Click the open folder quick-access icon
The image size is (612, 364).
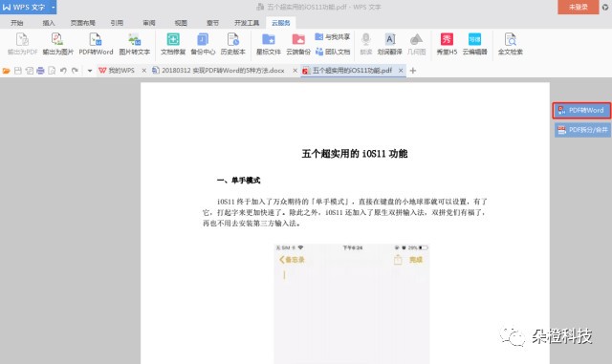coord(6,71)
